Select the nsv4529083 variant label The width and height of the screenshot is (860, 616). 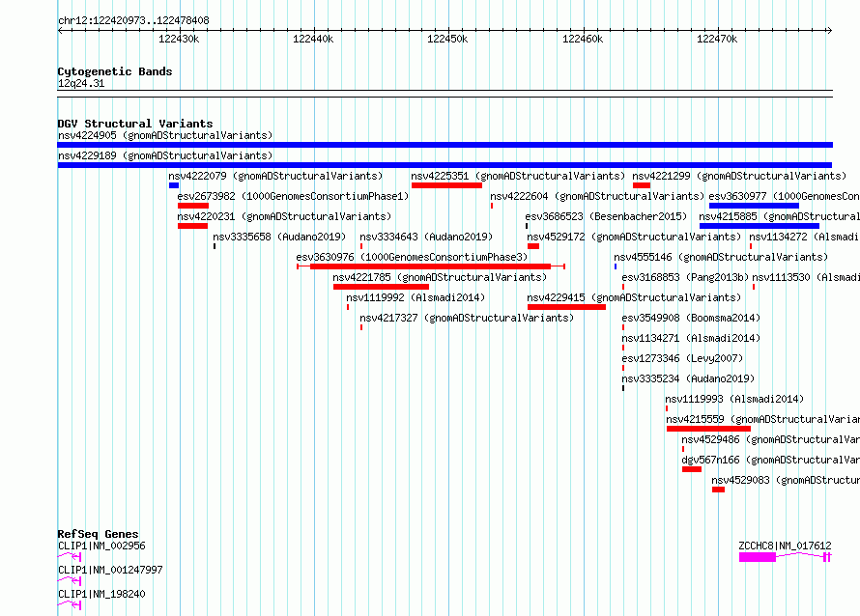coord(786,480)
